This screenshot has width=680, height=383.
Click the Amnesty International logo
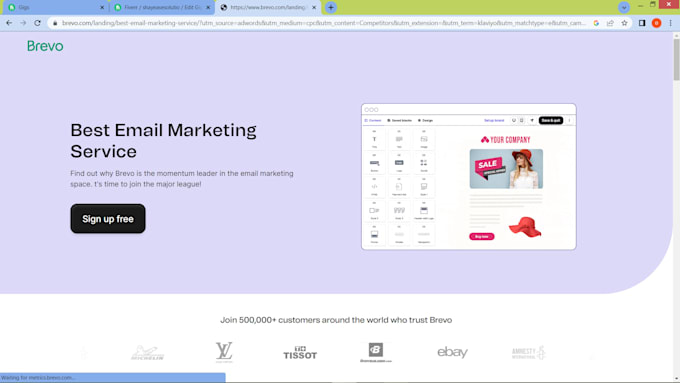(x=528, y=353)
